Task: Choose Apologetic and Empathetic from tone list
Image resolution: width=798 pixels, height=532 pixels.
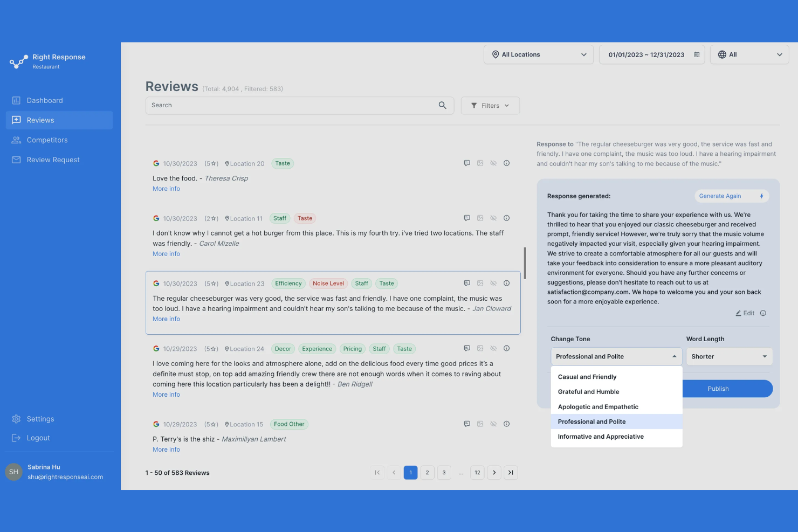Action: point(598,406)
